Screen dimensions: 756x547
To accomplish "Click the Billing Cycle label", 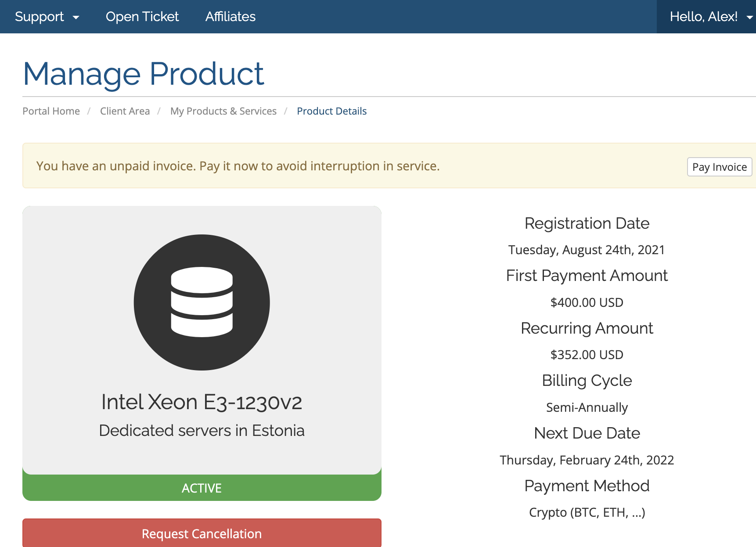I will click(x=587, y=381).
